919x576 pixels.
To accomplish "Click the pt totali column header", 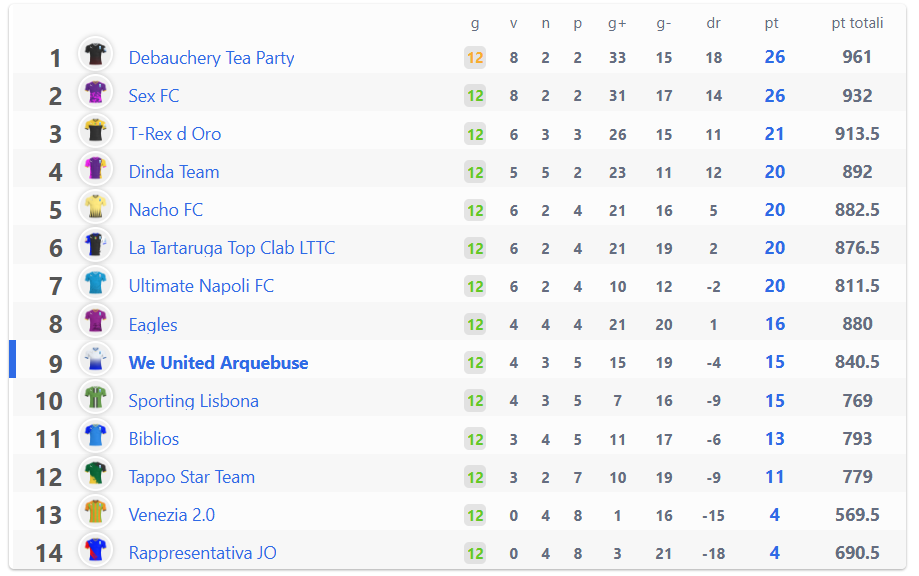I will (857, 23).
